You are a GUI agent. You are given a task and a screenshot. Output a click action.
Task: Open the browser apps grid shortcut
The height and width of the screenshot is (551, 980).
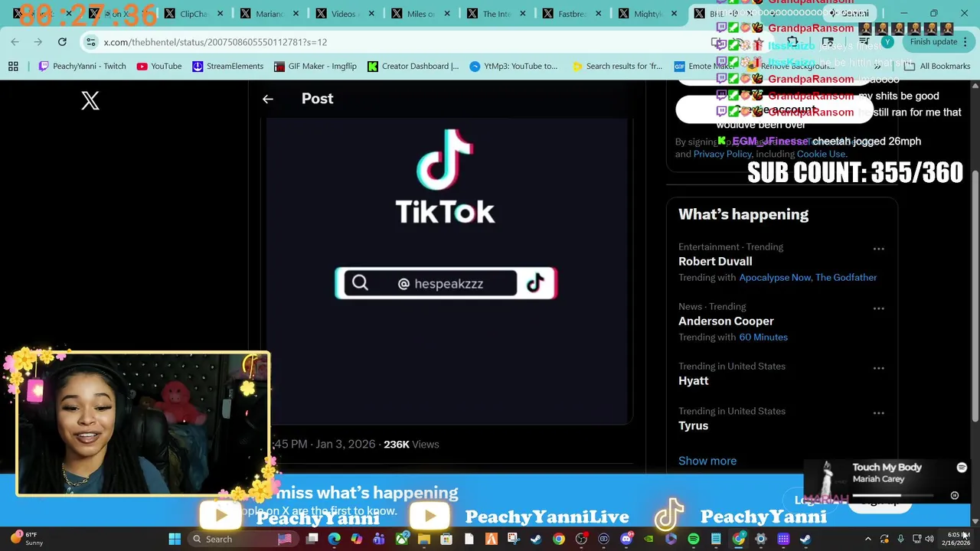pos(13,67)
